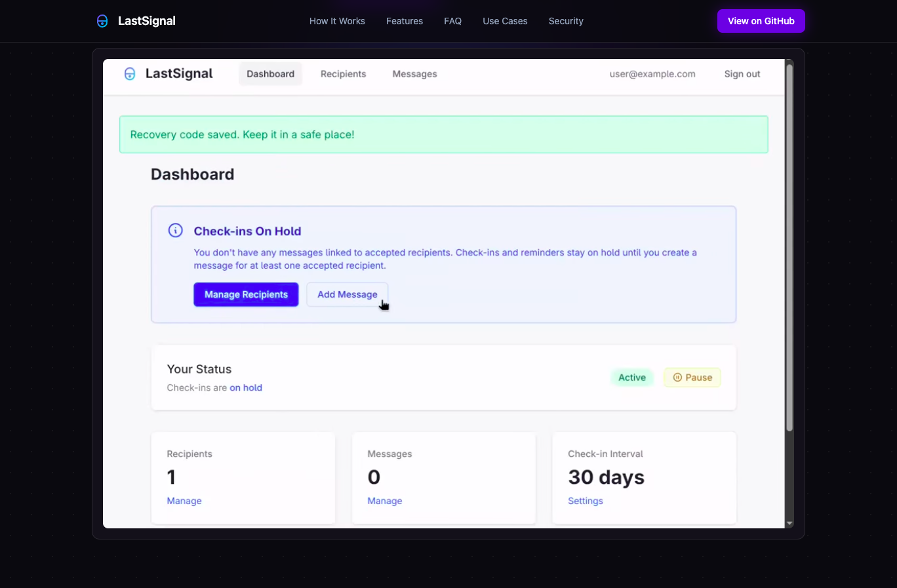The height and width of the screenshot is (588, 897).
Task: Open Settings in the Check-in Interval card
Action: tap(586, 501)
